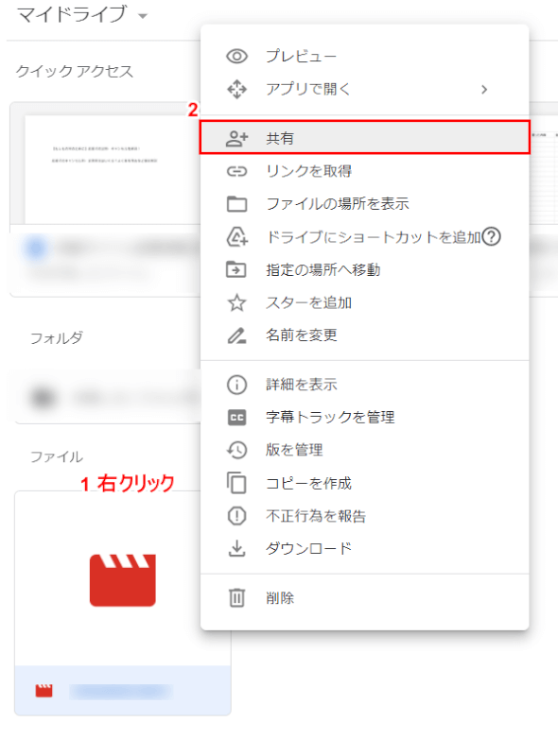
Task: Click the trash can icon
Action: 236,598
